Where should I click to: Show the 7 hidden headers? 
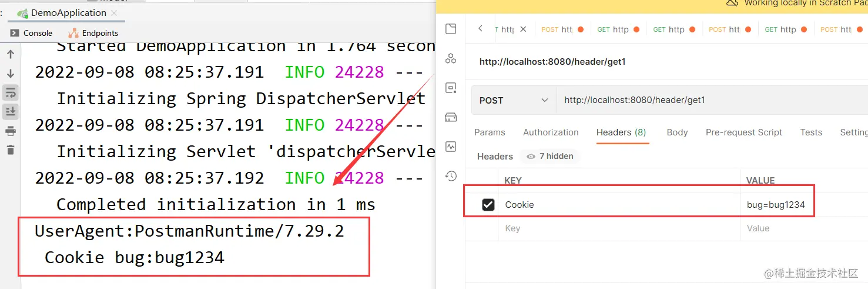549,156
